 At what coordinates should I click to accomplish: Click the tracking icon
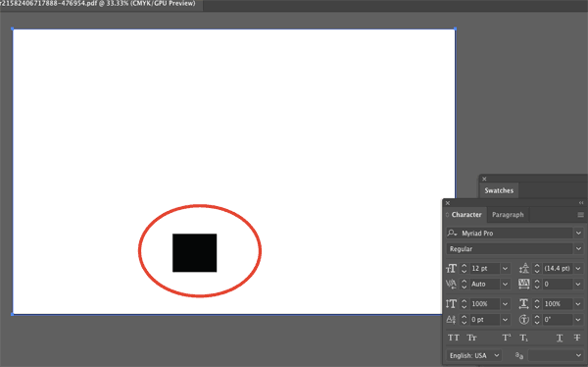[x=524, y=284]
